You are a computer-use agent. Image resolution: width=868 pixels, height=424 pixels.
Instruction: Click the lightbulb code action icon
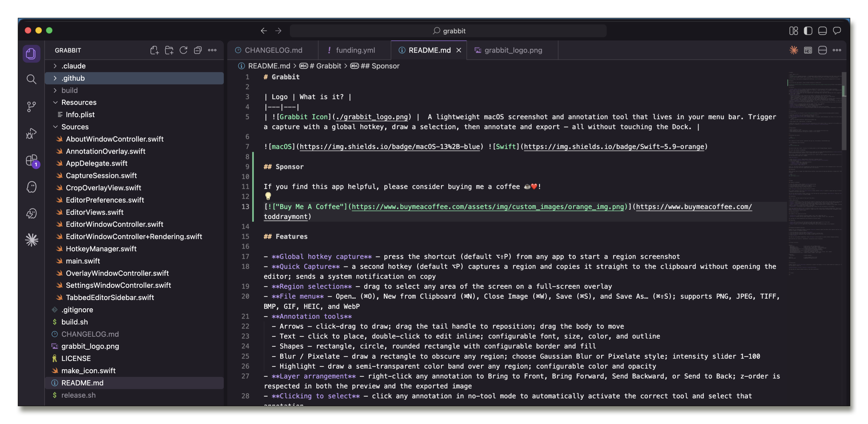pos(268,196)
